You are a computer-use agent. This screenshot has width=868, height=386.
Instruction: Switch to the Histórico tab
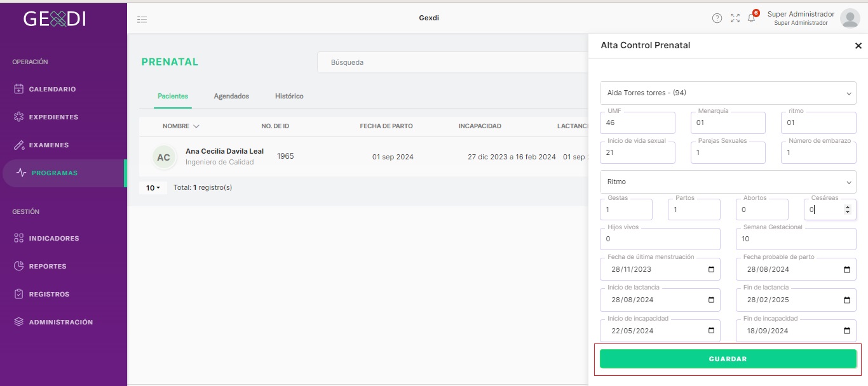(x=289, y=96)
